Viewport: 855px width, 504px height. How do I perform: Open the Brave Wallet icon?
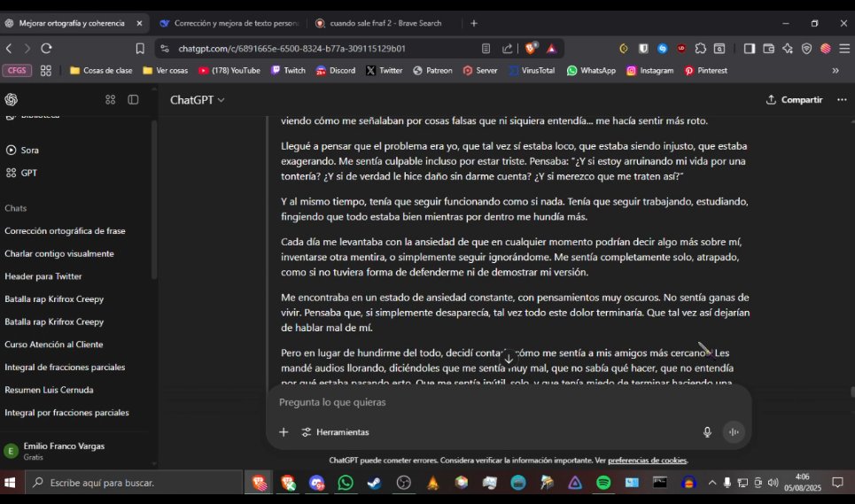pos(768,49)
